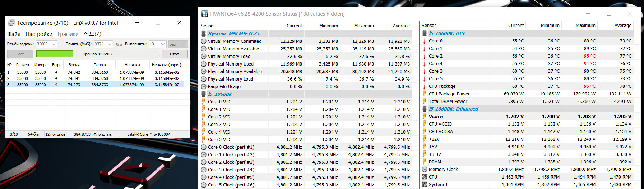Click the fan icon beside CPU RPM
The image size is (644, 189).
tap(425, 177)
